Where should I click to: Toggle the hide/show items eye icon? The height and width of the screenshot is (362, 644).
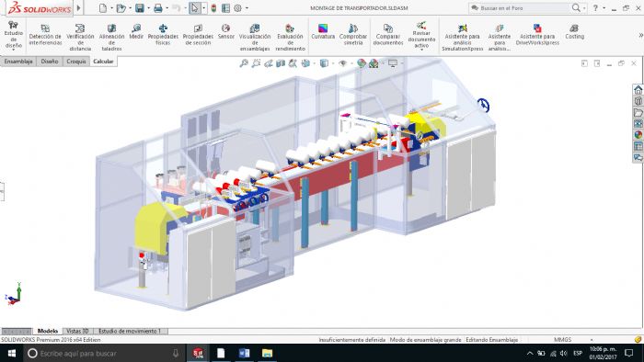pyautogui.click(x=342, y=63)
